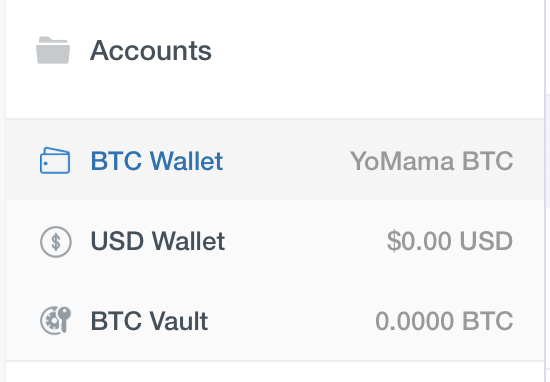
Task: Click the USD text in USD Wallet
Action: click(x=118, y=241)
